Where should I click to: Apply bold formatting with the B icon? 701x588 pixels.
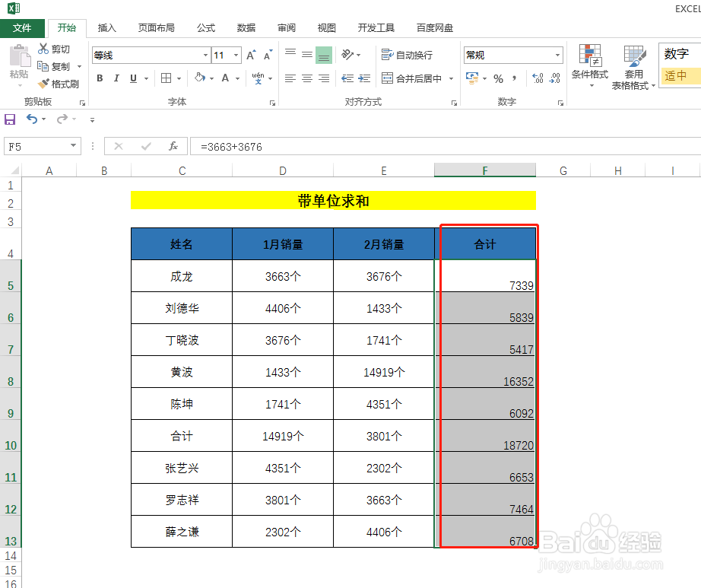(x=99, y=78)
